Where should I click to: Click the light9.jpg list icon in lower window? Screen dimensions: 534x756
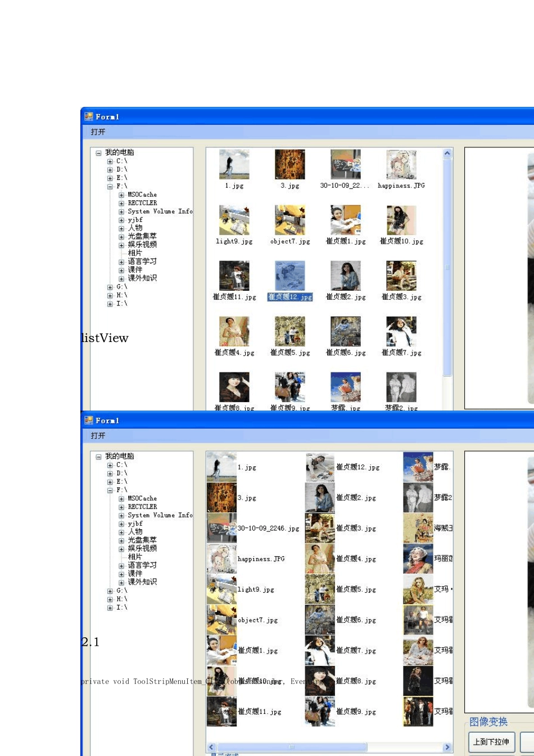[221, 589]
